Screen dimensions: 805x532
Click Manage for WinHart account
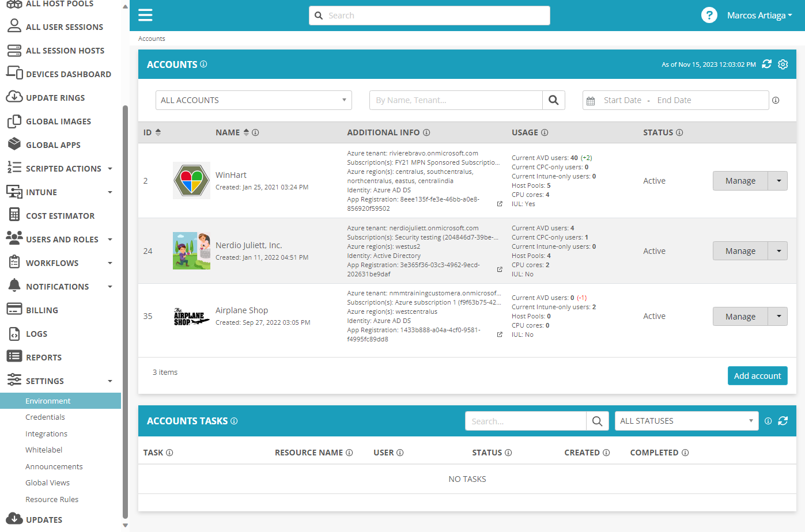coord(740,181)
